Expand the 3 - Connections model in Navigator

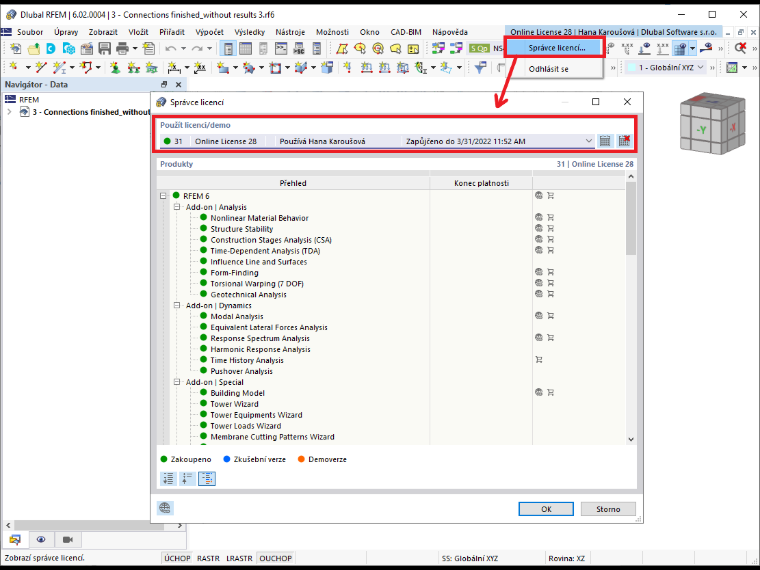pos(9,112)
